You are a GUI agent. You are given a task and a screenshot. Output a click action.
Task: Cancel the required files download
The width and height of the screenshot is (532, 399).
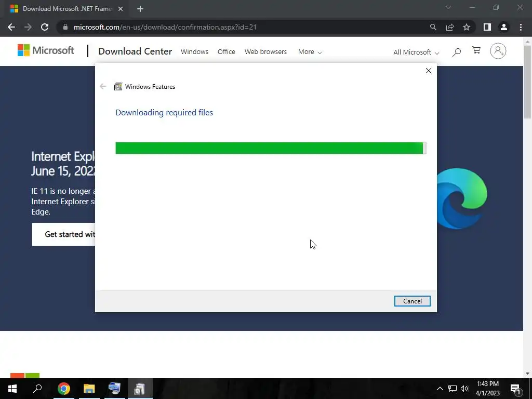412,301
